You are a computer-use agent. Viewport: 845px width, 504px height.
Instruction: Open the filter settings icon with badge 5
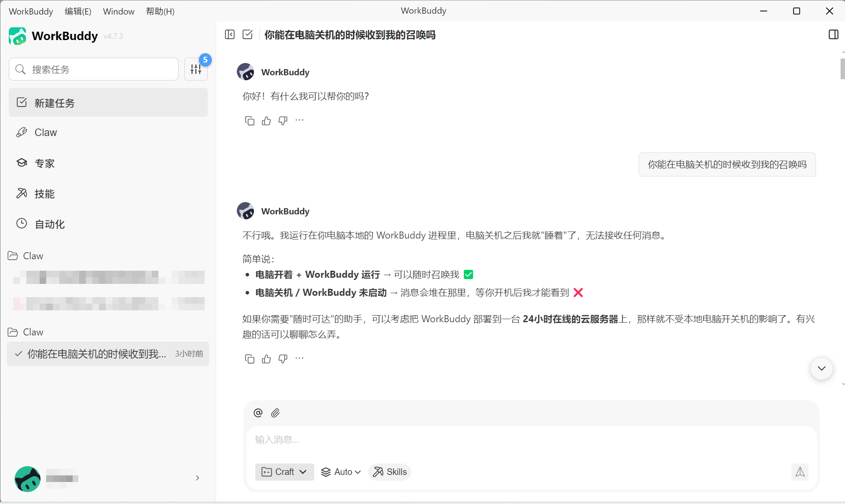tap(196, 69)
